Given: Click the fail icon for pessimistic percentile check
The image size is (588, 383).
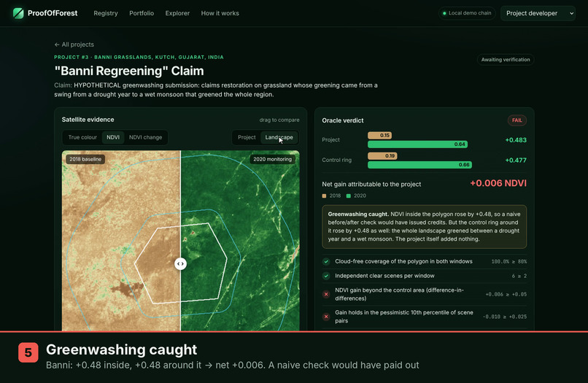Looking at the screenshot, I should (326, 317).
